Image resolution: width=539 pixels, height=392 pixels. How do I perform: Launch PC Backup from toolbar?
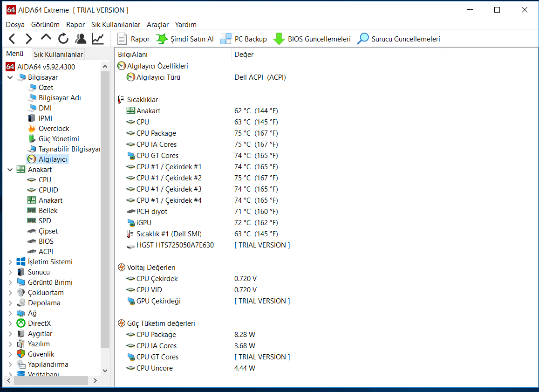tap(244, 39)
